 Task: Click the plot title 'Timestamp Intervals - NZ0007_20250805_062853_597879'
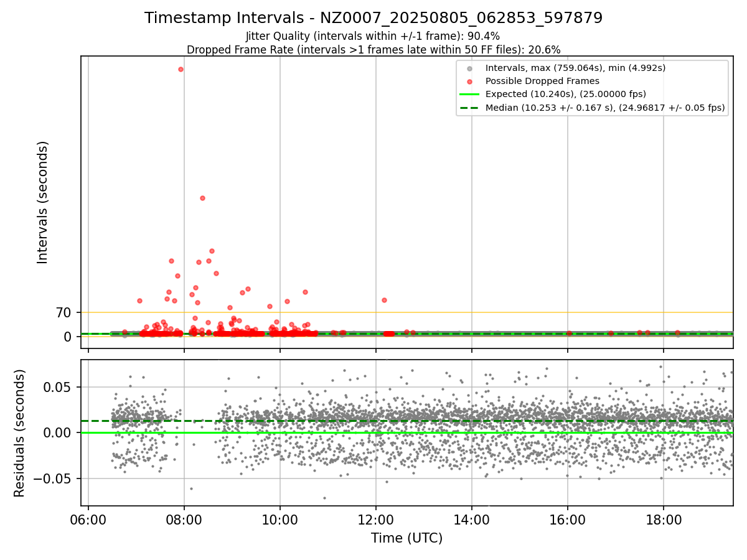pos(374,18)
